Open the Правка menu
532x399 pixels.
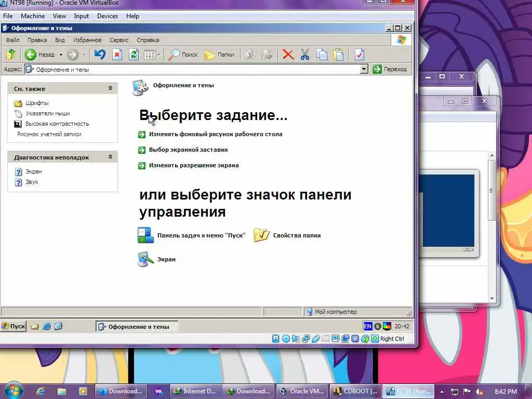(x=37, y=40)
